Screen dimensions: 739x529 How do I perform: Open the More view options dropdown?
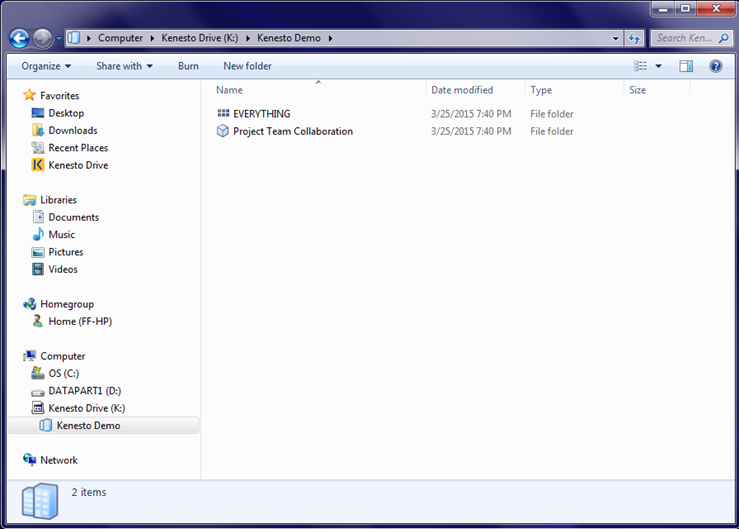coord(658,66)
